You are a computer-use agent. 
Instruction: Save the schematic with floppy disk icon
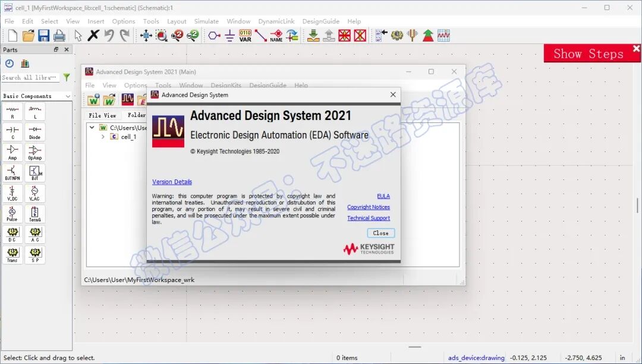[x=44, y=36]
